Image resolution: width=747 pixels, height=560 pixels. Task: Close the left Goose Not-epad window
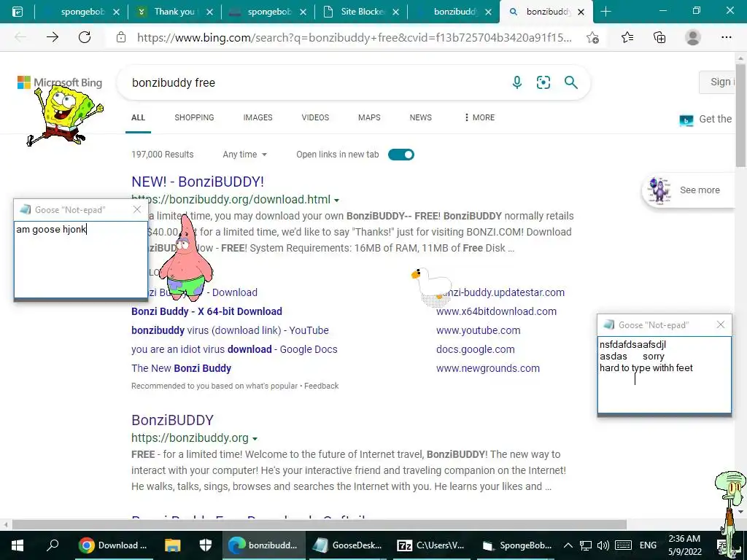[137, 209]
